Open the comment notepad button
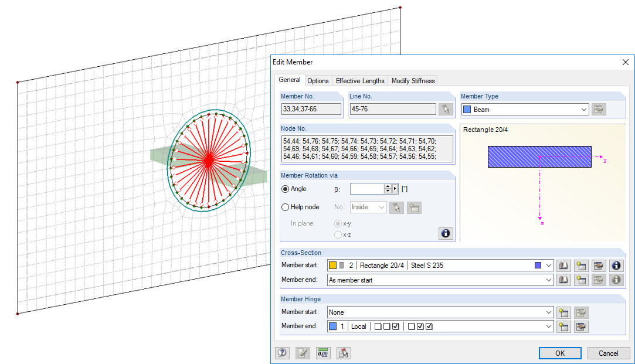Screen dimensions: 635x364 click(303, 353)
